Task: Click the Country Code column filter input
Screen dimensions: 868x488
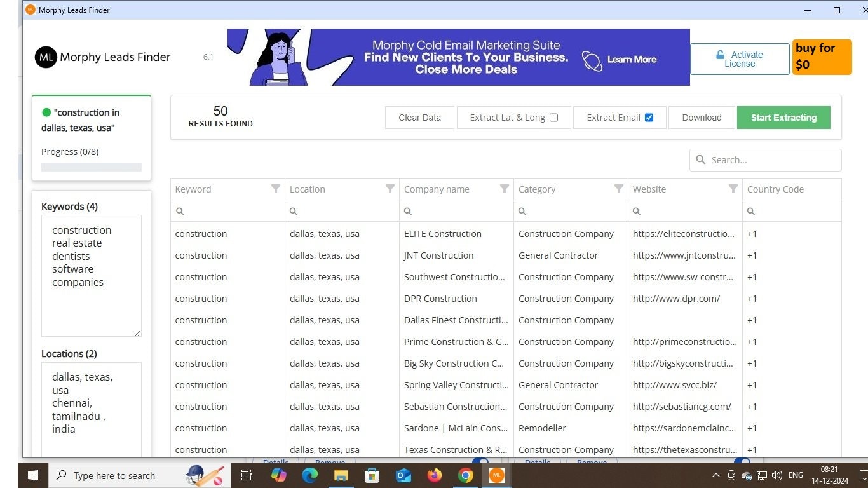Action: click(x=792, y=211)
